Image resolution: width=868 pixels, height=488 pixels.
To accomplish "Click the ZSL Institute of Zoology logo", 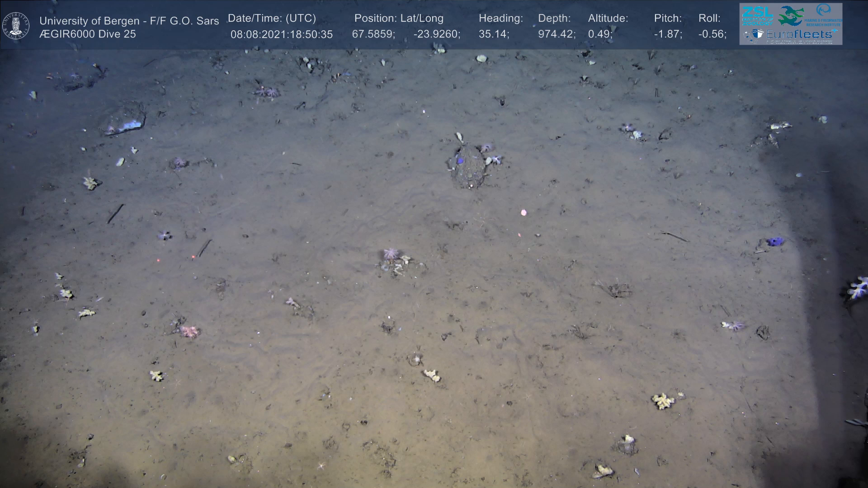I will pyautogui.click(x=757, y=15).
